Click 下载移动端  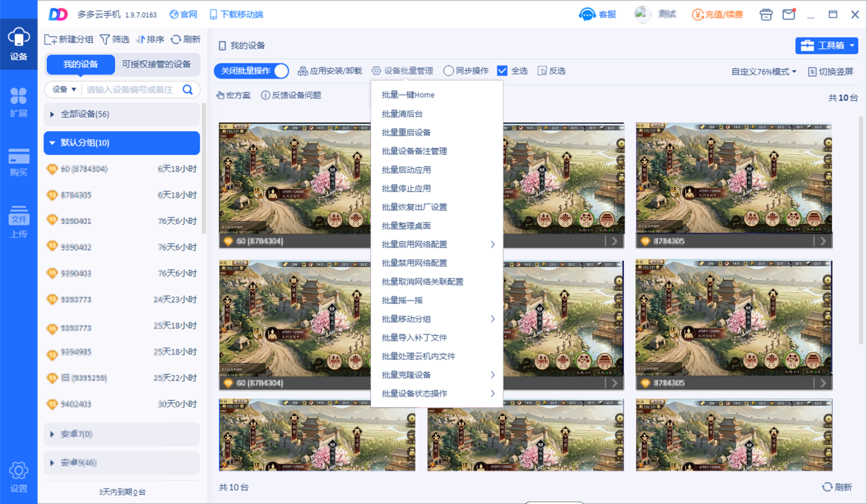[236, 14]
